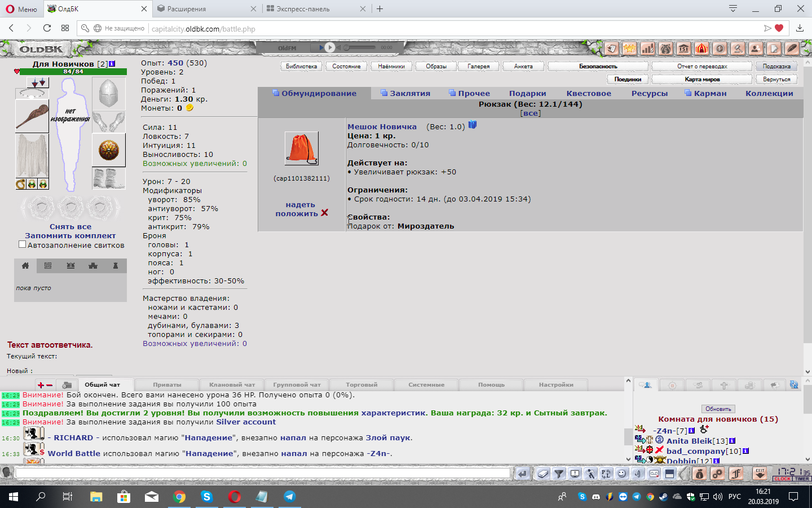Switch to the CLOCK display mode
Screen dimensions: 812x508
pos(782,479)
